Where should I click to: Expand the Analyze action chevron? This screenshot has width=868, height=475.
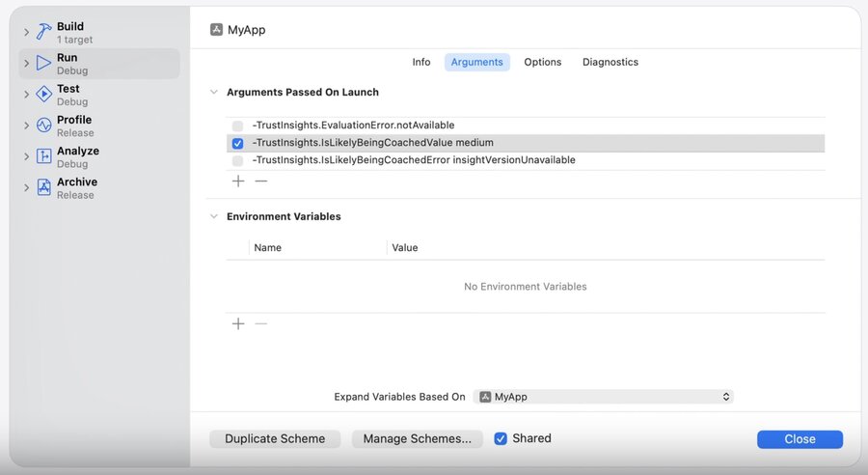(26, 156)
